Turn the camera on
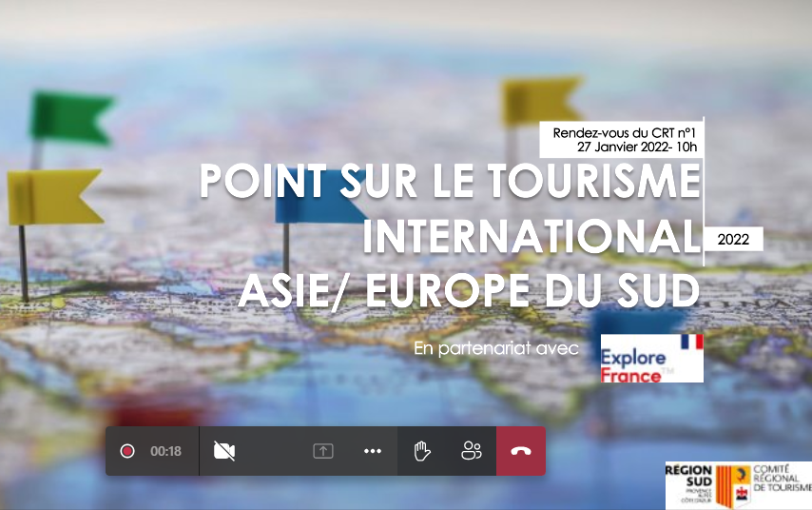Viewport: 812px width, 510px height. [x=224, y=451]
